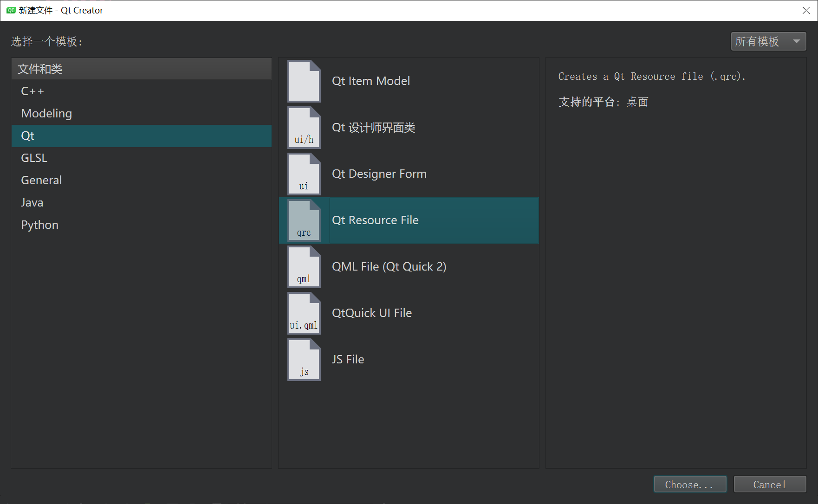Select the General category
The width and height of the screenshot is (818, 504).
point(142,181)
